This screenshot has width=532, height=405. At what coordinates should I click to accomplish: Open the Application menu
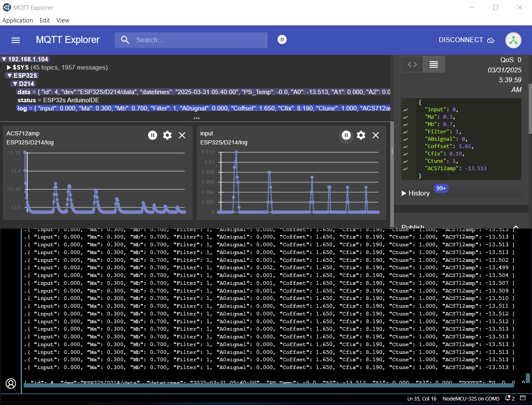point(18,20)
